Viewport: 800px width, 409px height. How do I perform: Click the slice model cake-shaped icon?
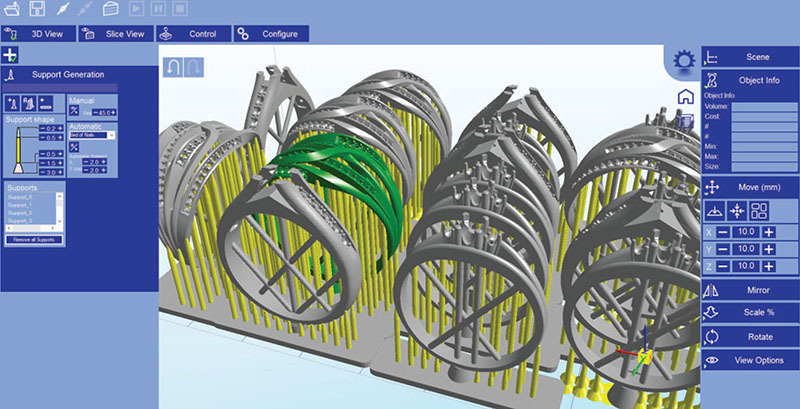click(111, 9)
